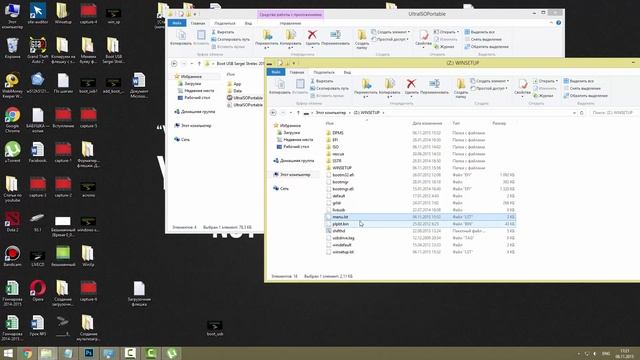640x360 pixels.
Task: Select 'Этот компьютер' in WINSETUP navigation pane
Action: click(292, 175)
